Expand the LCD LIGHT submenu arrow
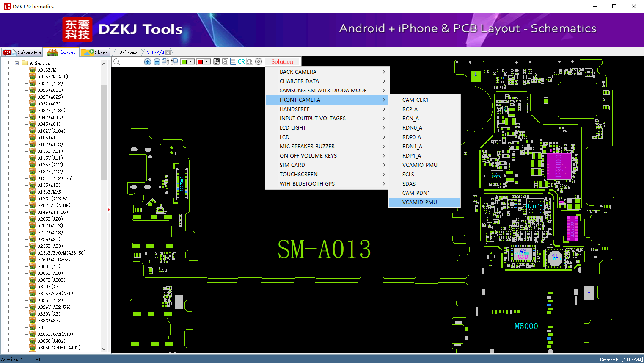The height and width of the screenshot is (363, 644). [x=384, y=128]
